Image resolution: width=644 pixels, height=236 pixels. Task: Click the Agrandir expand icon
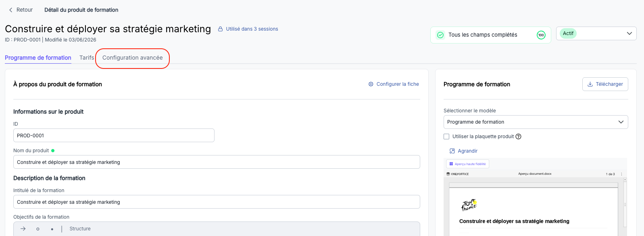tap(452, 151)
